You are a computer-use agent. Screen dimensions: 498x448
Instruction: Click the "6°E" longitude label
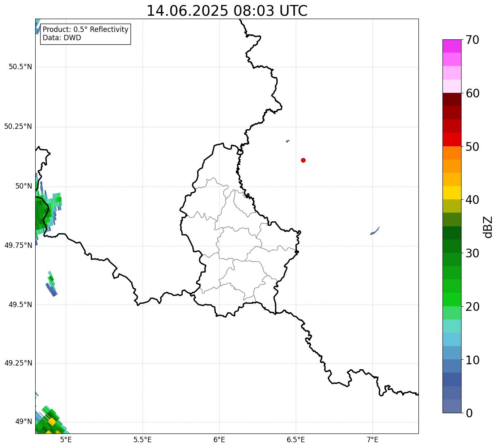coord(219,440)
